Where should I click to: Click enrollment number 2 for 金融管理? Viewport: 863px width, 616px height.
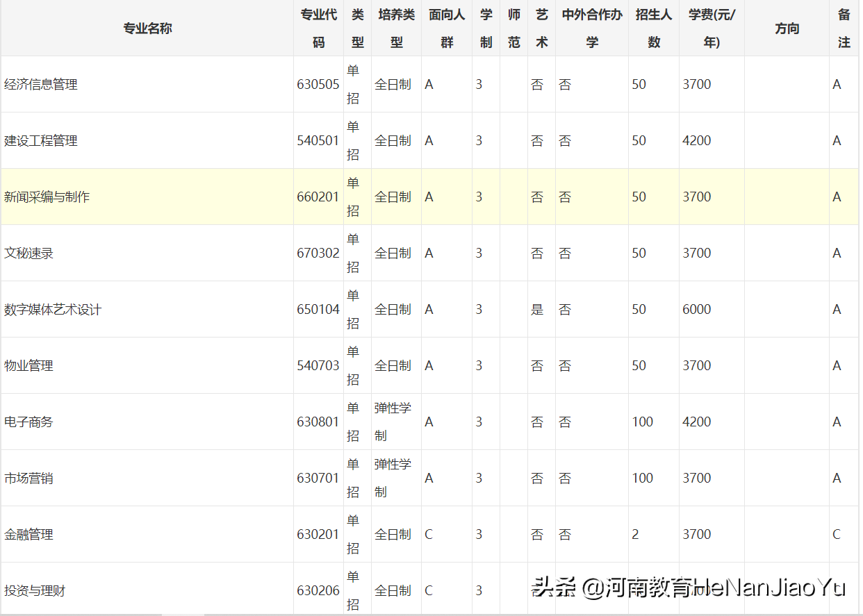636,534
